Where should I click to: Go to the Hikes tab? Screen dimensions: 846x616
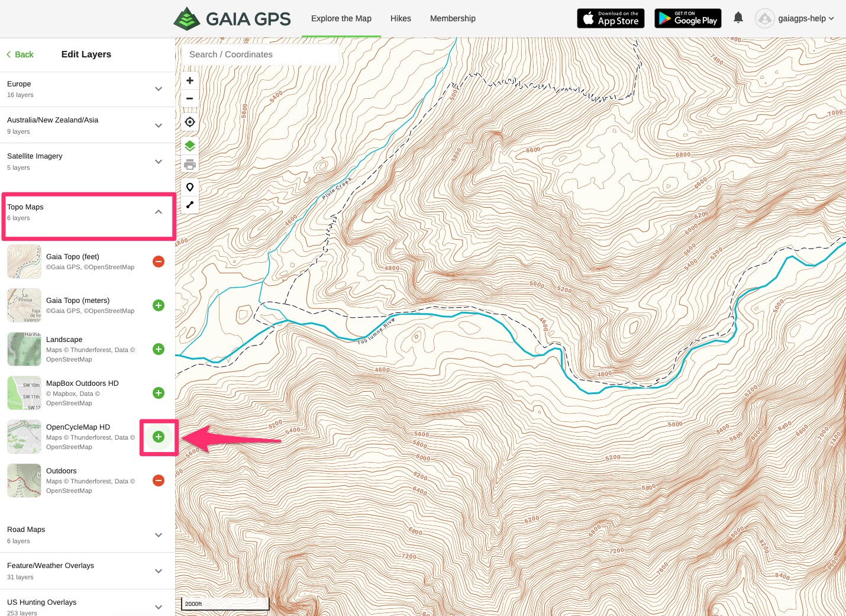tap(401, 18)
